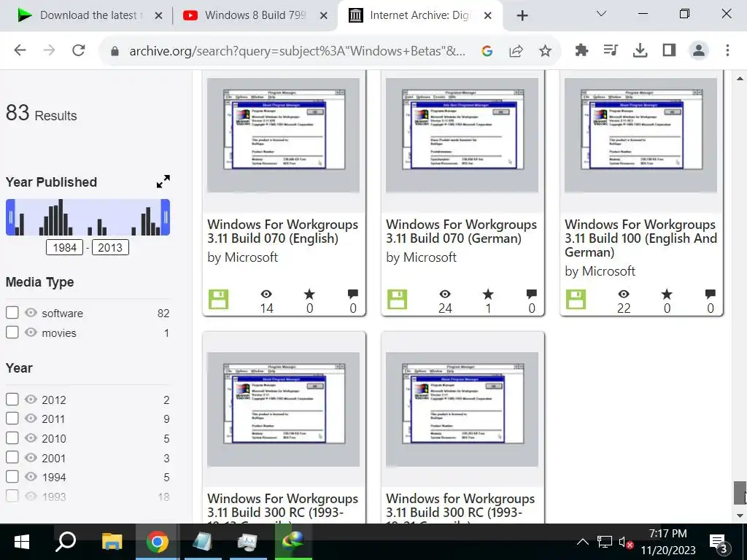Toggle the eye icon next to 2010
Viewport: 747px width, 560px height.
[x=31, y=438]
